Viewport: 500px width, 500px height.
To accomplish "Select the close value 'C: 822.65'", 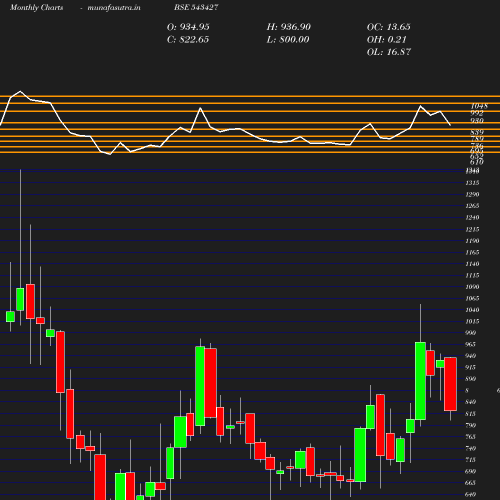I will point(188,40).
